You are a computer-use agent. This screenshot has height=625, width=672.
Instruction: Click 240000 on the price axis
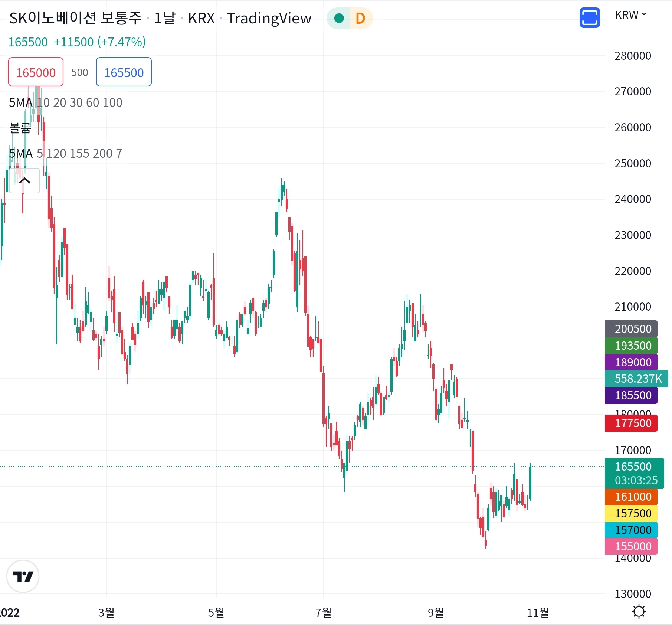coord(633,199)
